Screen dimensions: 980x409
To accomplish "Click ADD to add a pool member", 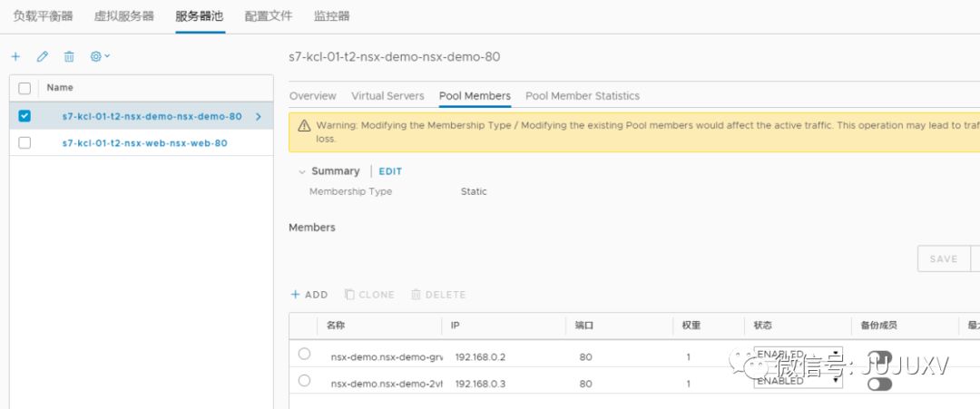I will tap(309, 295).
